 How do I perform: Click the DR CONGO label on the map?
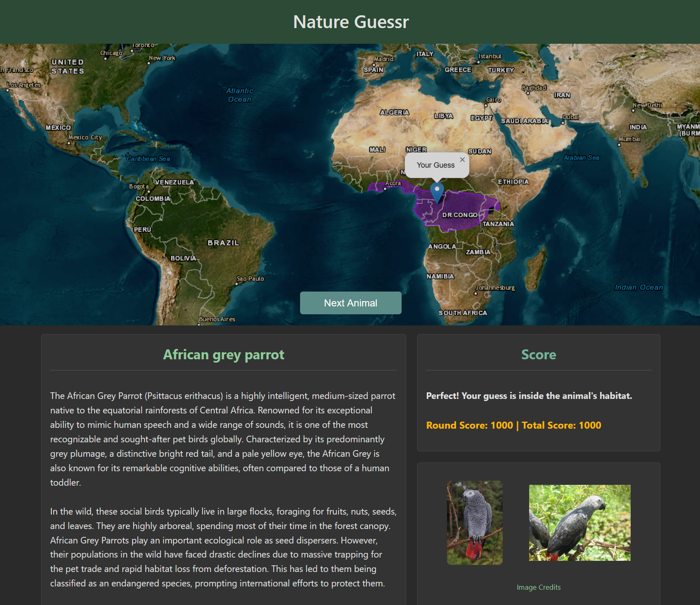(460, 215)
